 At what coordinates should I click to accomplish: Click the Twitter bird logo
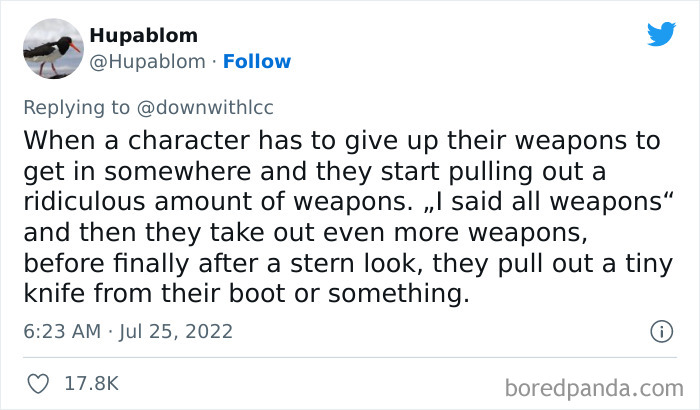pos(660,34)
